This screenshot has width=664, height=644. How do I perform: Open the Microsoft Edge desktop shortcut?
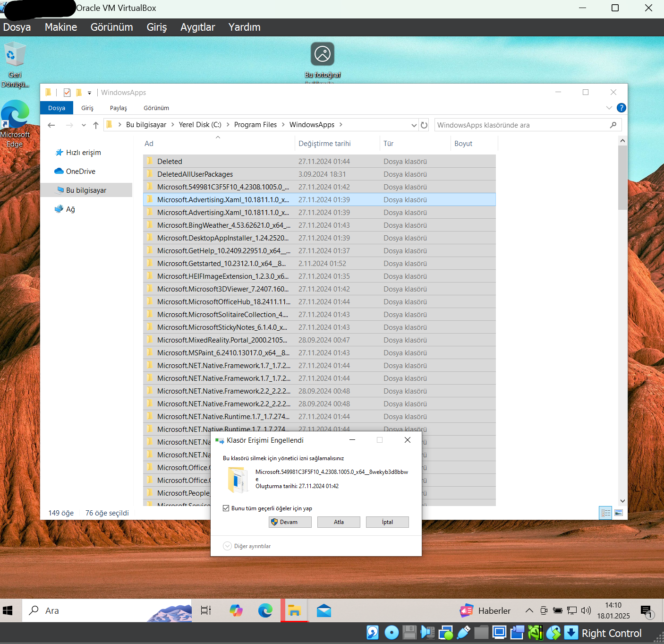coord(15,124)
